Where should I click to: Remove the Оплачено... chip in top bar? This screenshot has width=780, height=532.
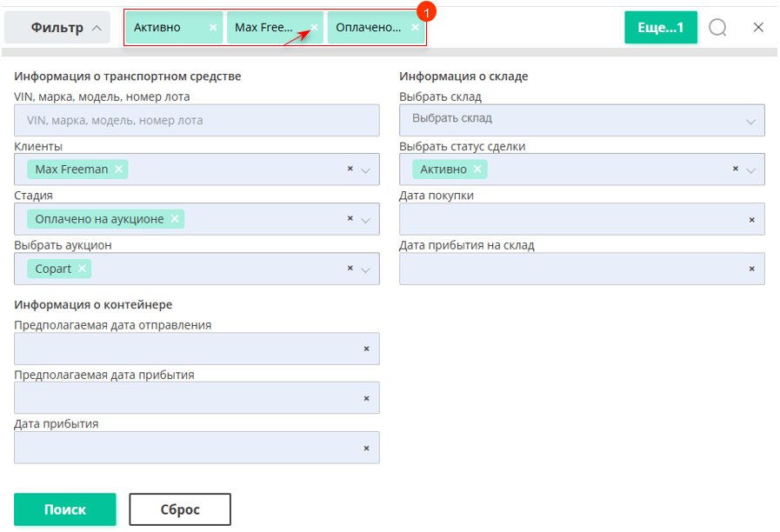(415, 27)
